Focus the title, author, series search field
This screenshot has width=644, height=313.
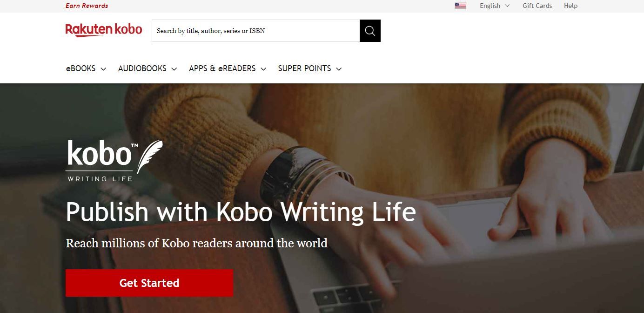coord(255,31)
